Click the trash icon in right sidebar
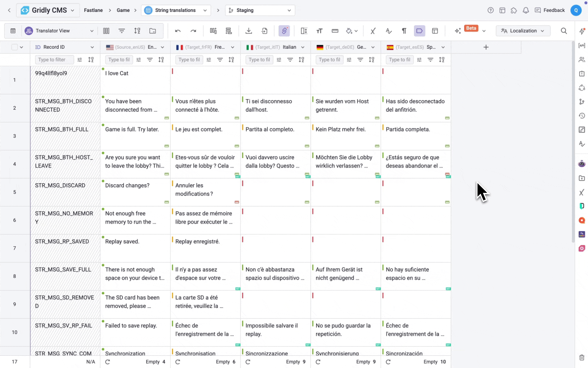 (x=582, y=357)
